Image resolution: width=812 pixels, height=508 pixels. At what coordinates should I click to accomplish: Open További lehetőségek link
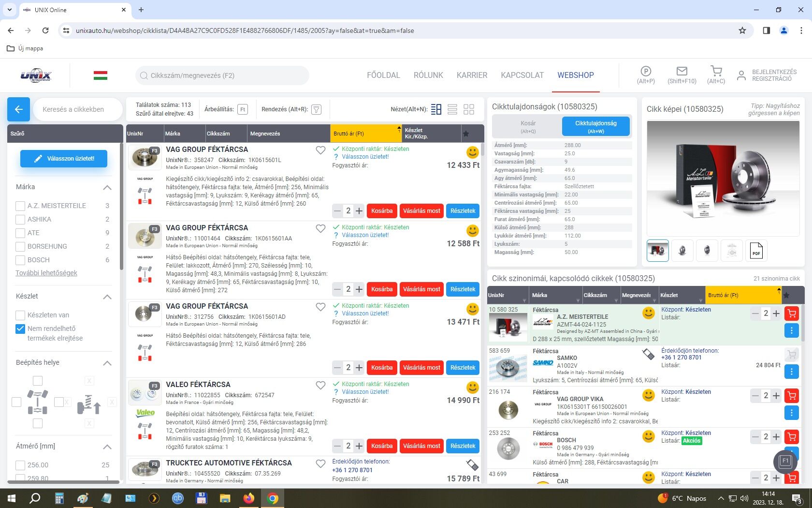(x=46, y=273)
